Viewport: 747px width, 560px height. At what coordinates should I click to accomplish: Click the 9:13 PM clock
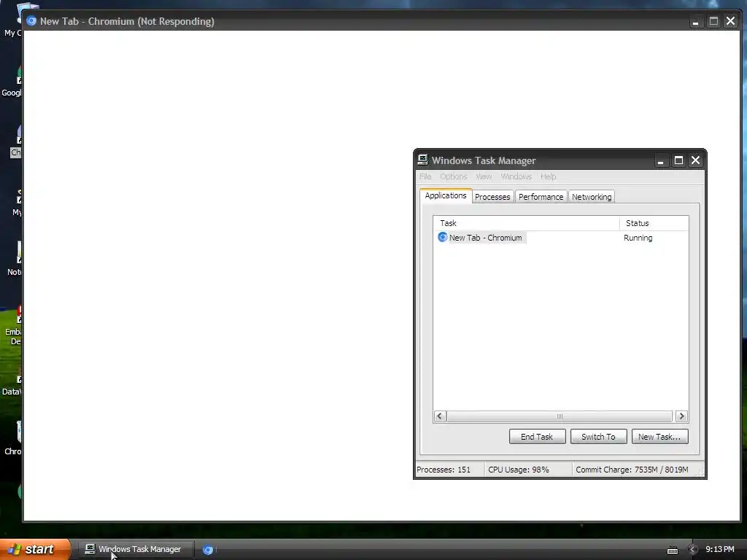[x=719, y=549]
